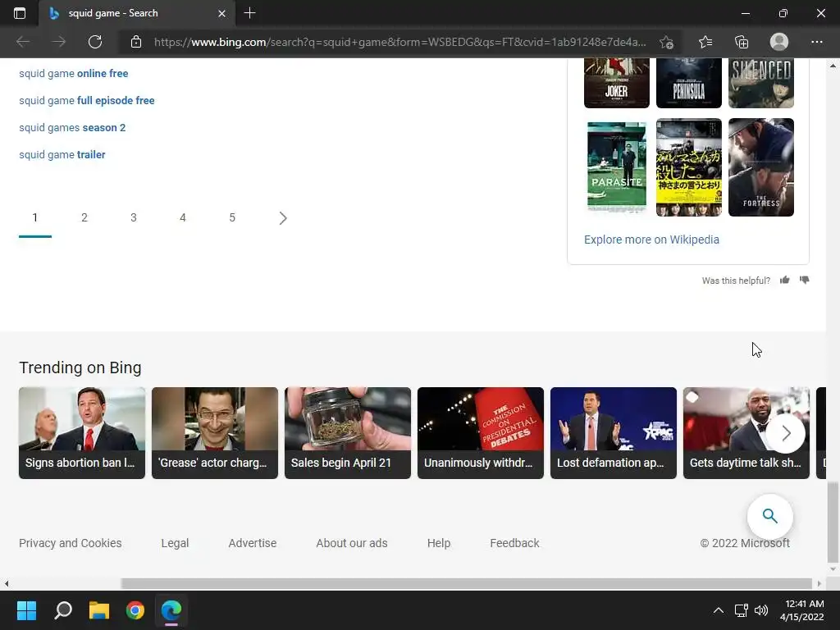
Task: Open the browser profile menu
Action: (779, 42)
